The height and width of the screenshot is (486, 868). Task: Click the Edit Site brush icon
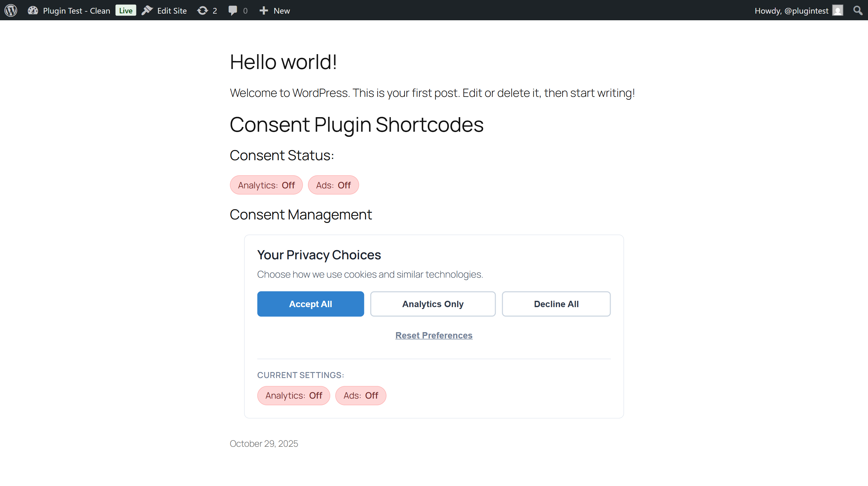coord(147,10)
